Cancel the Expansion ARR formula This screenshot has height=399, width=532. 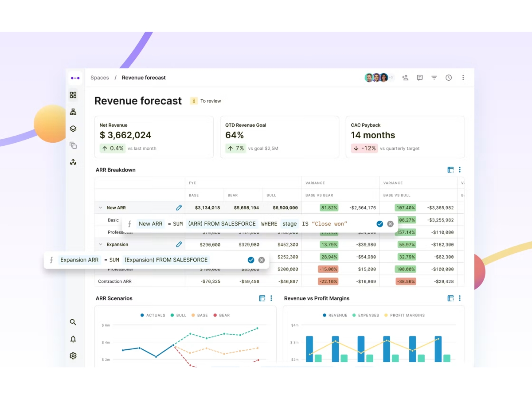click(x=262, y=260)
